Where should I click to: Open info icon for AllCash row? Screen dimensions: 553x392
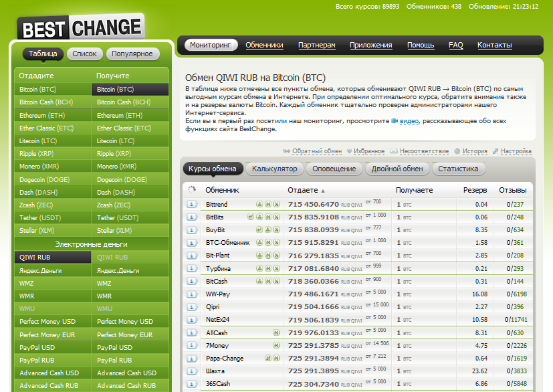(192, 332)
